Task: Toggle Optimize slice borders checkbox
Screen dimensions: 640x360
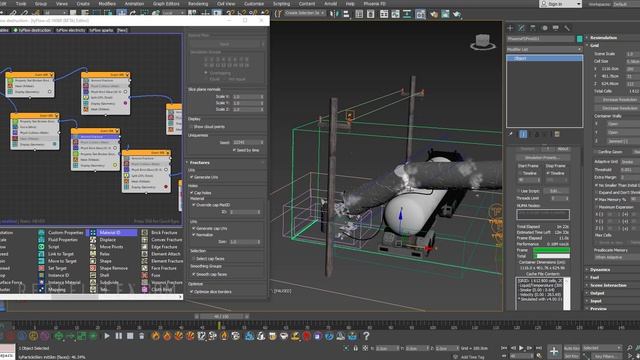Action: 192,291
